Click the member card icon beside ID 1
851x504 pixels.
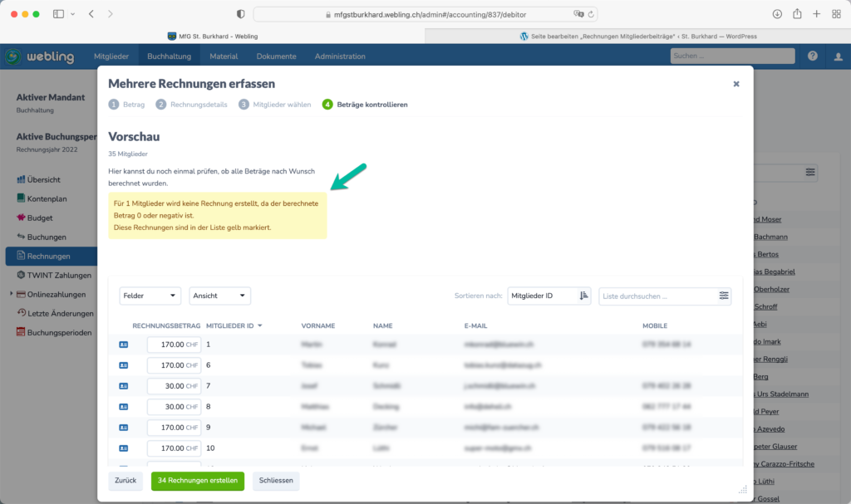coord(124,344)
